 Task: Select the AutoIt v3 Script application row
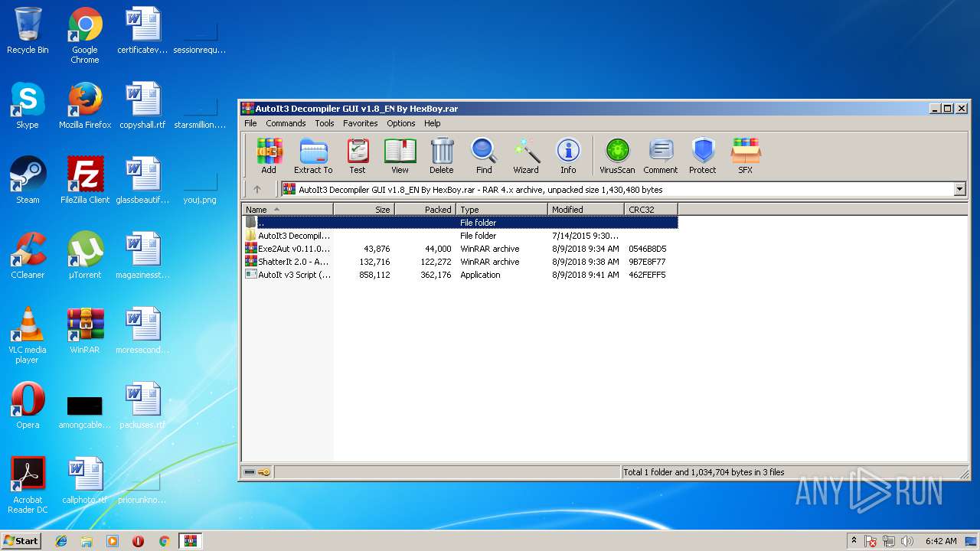[460, 275]
